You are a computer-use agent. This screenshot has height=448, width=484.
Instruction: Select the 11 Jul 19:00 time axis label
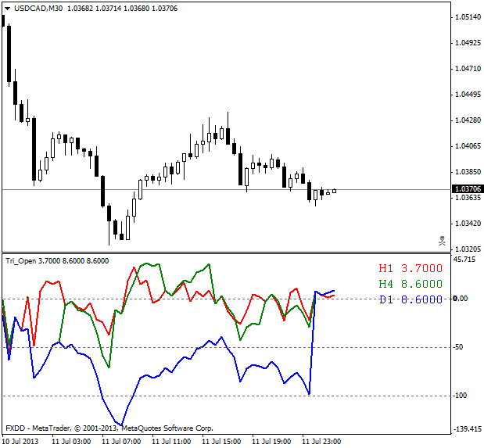point(271,442)
